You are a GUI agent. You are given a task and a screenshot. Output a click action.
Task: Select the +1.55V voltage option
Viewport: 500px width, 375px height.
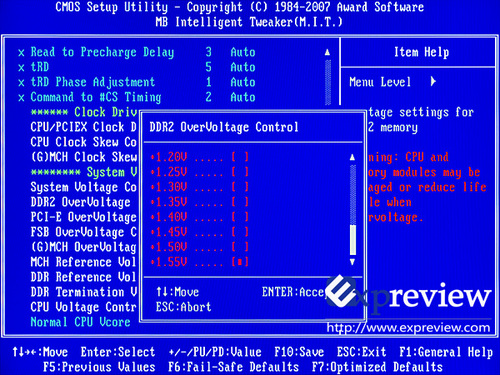[x=200, y=262]
